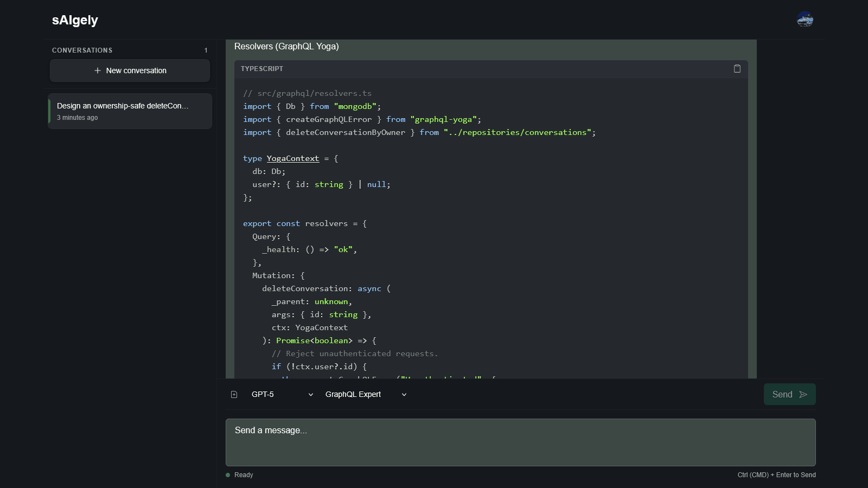Click the sAIgely logo
Screen dimensions: 868x488
(x=75, y=20)
